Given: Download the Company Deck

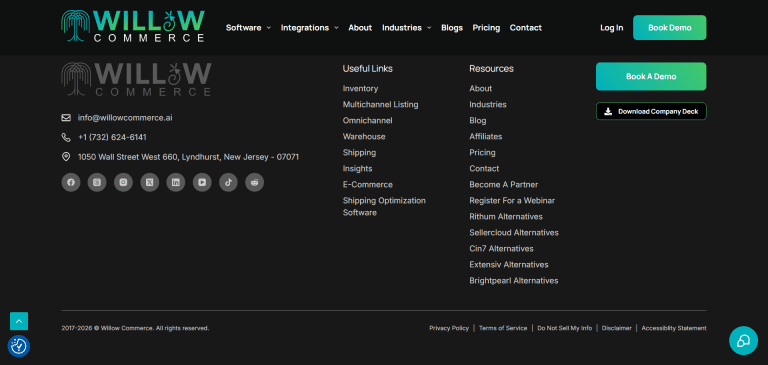Looking at the screenshot, I should [x=651, y=111].
